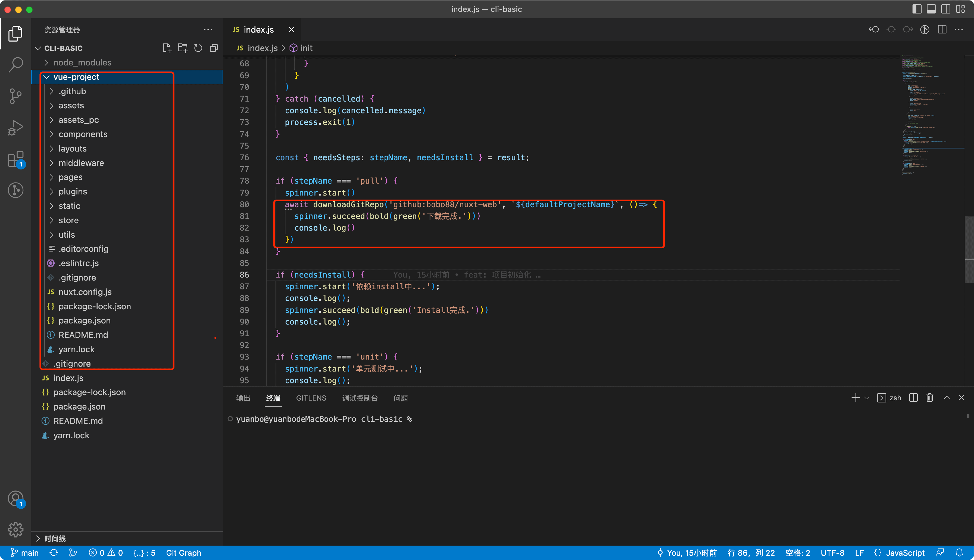Click the code minimap overview

point(932,115)
